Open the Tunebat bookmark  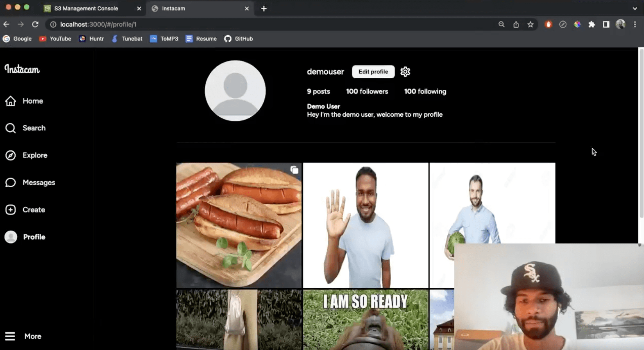point(127,39)
